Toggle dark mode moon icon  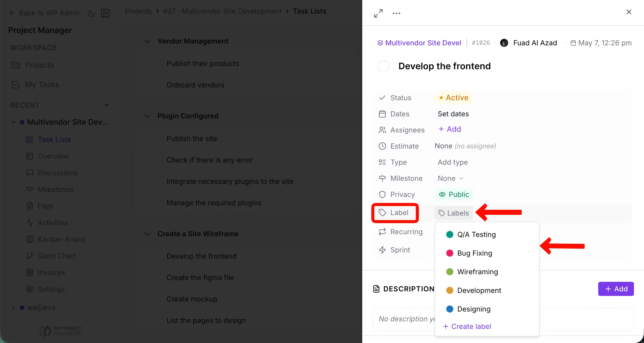(x=91, y=13)
